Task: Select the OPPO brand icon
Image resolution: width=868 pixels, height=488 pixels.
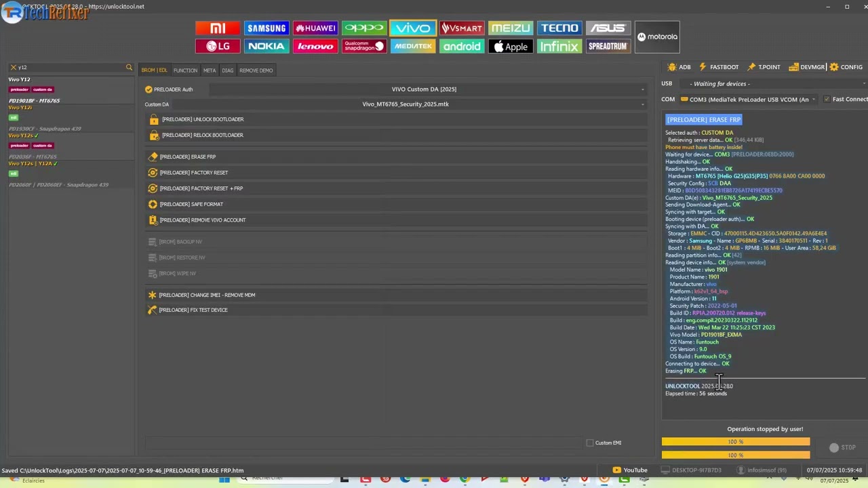Action: click(x=364, y=28)
